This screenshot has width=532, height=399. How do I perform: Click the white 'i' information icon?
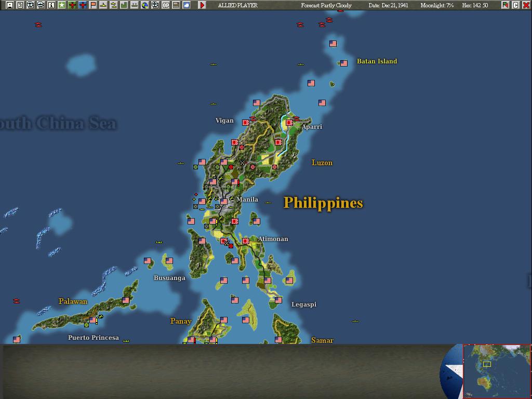[51, 5]
